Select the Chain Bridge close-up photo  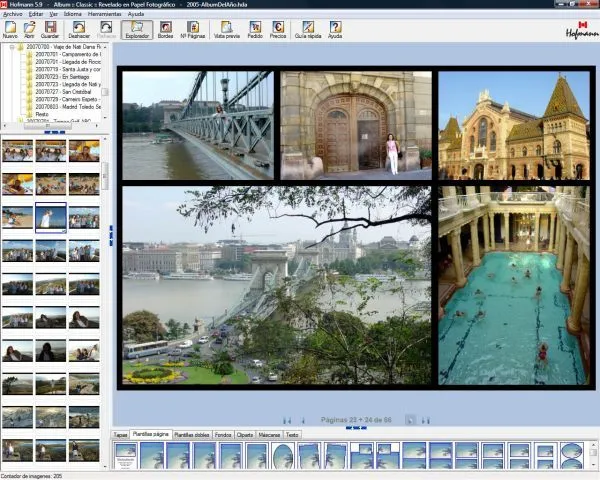[198, 125]
